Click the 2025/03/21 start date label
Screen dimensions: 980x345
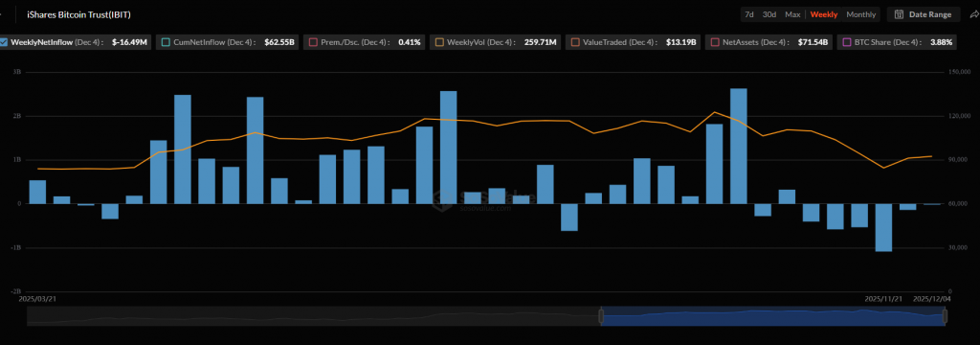point(37,300)
